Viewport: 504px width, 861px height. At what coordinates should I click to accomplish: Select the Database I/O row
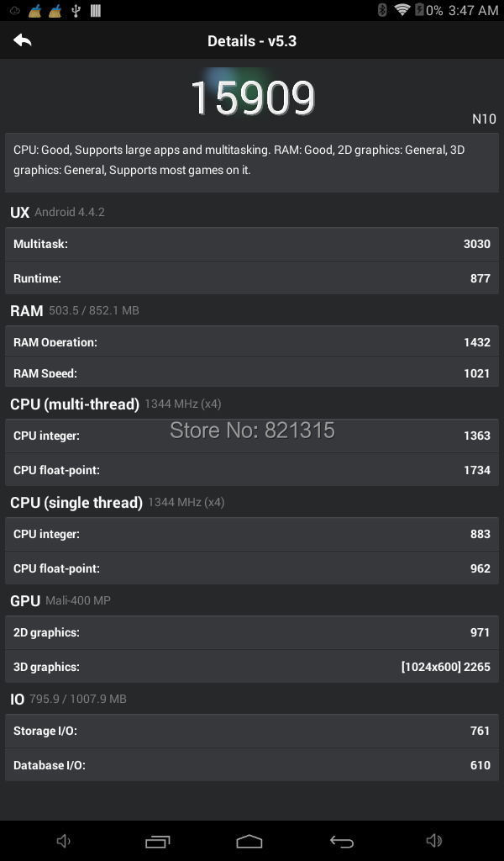click(x=252, y=765)
